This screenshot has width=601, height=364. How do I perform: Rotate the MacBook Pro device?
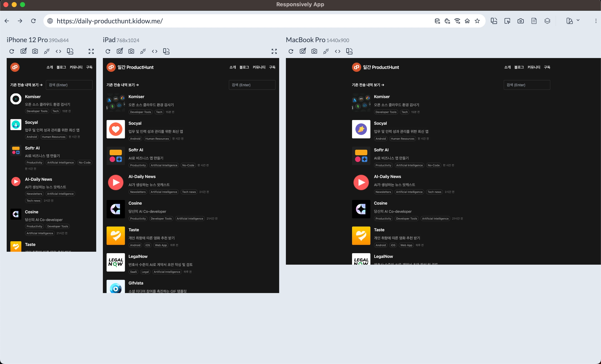coord(349,51)
